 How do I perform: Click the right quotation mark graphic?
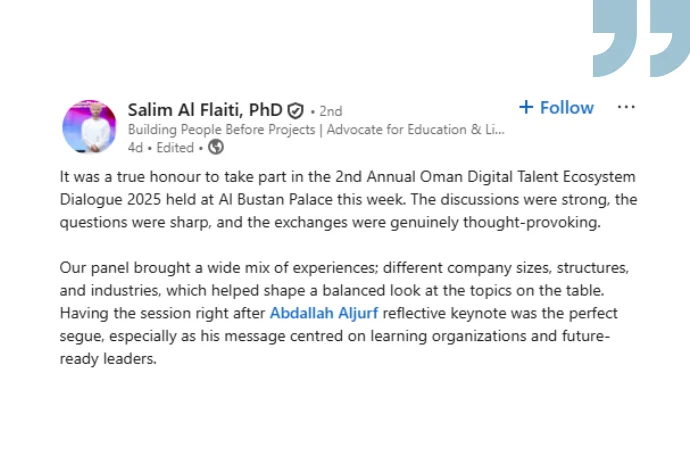tap(668, 37)
